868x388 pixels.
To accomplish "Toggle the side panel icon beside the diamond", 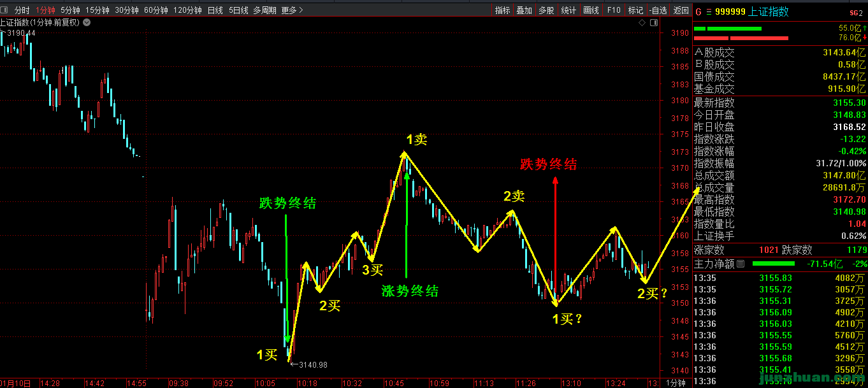I will pyautogui.click(x=655, y=22).
